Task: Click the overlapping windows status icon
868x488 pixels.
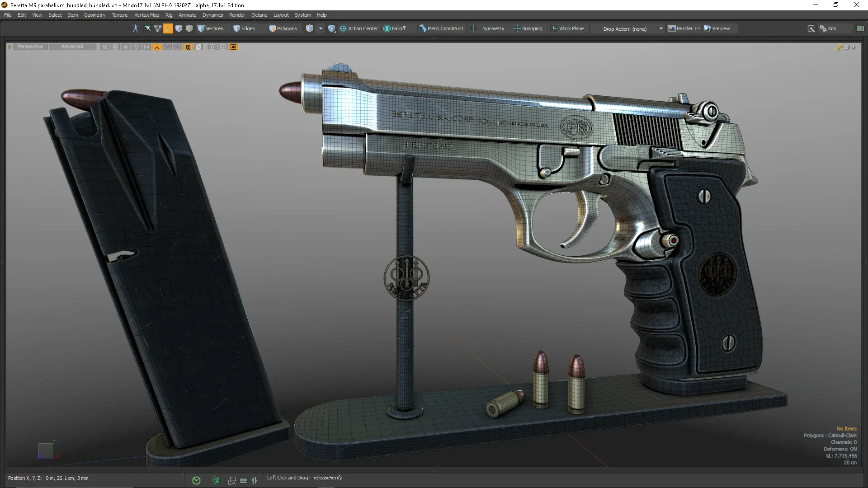Action: 232,480
